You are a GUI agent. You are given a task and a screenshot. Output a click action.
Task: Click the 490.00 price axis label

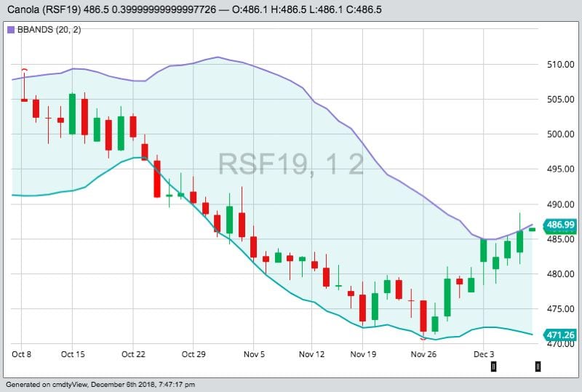(x=560, y=204)
